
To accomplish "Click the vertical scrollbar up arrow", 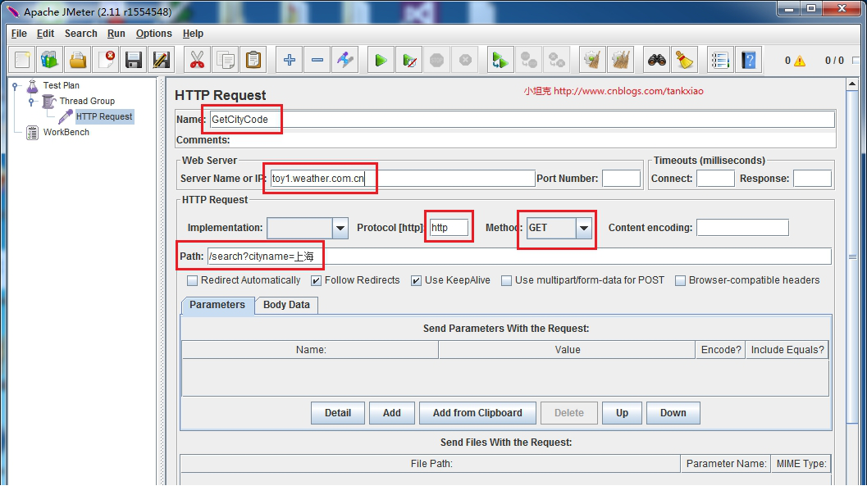I will coord(852,84).
